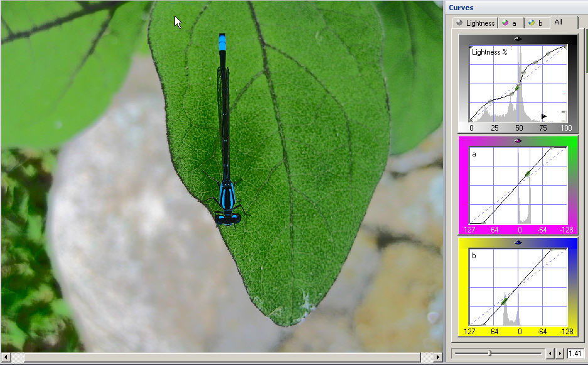Click the '25' label on the Lightness axis
This screenshot has width=588, height=365.
[x=494, y=128]
